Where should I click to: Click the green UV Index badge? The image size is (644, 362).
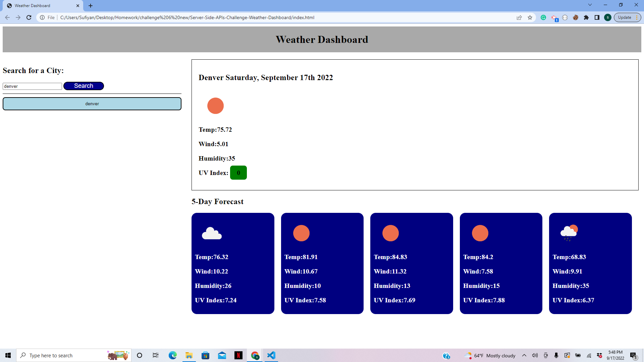pyautogui.click(x=238, y=173)
